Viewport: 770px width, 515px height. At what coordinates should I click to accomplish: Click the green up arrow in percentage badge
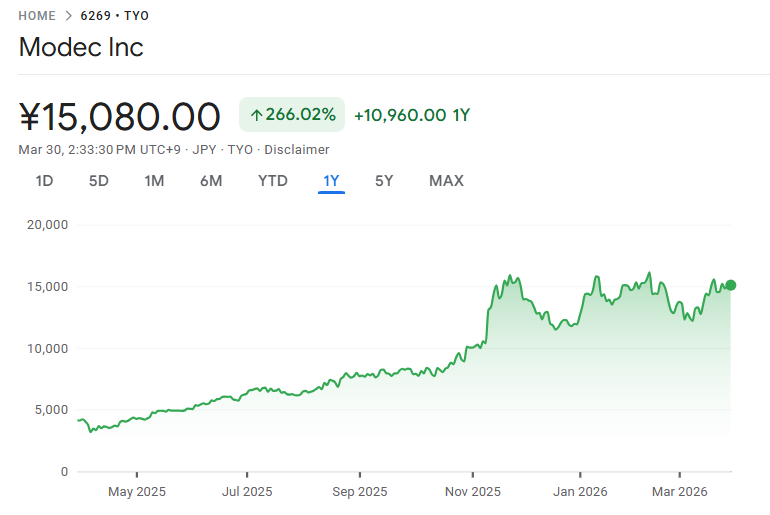[x=256, y=115]
